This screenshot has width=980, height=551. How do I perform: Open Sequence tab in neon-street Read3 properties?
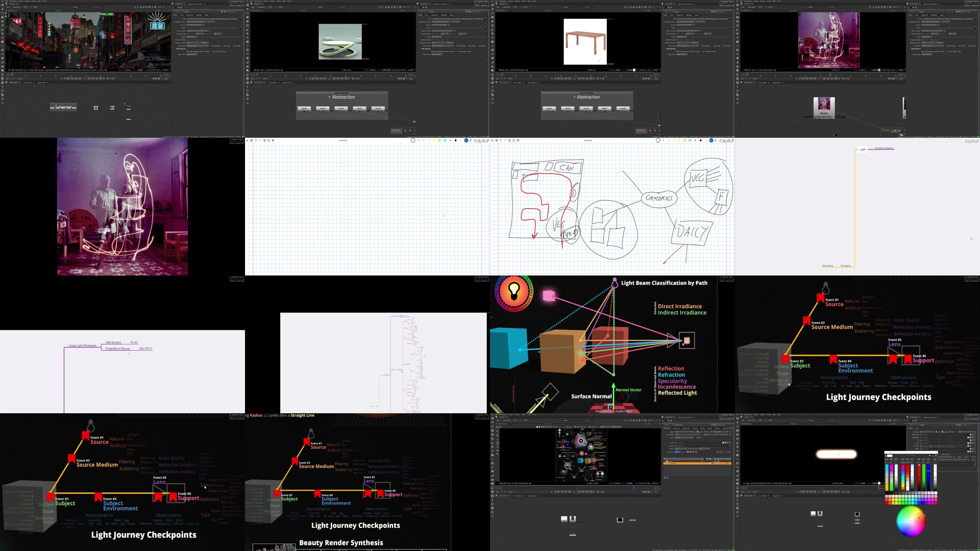pyautogui.click(x=190, y=15)
